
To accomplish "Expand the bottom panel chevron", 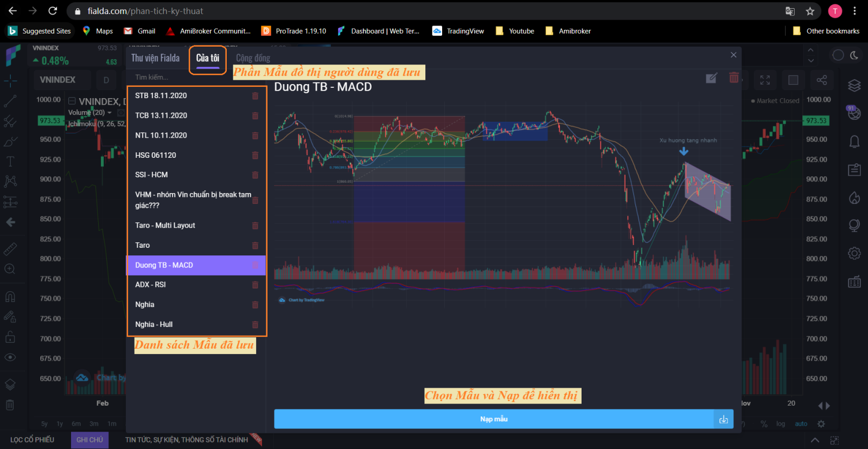I will [815, 440].
